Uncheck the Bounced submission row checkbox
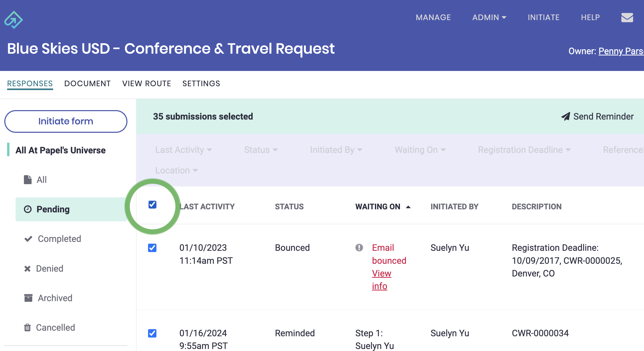This screenshot has width=644, height=351. point(152,248)
